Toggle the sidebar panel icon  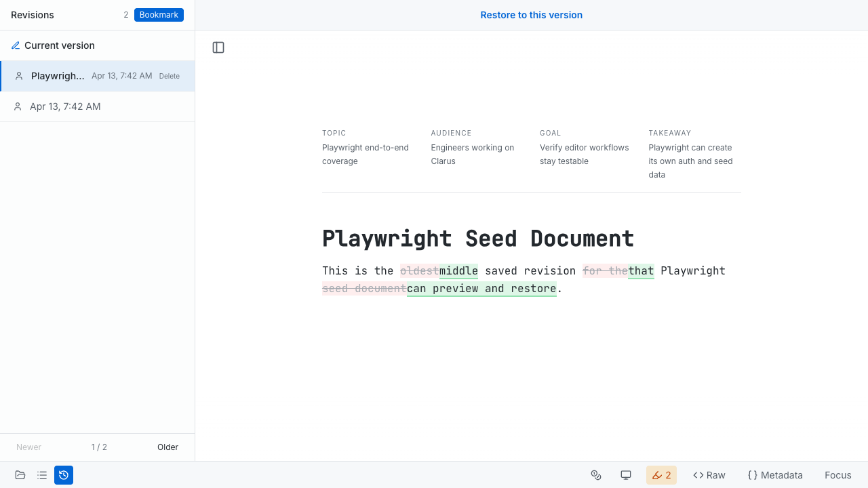tap(218, 47)
